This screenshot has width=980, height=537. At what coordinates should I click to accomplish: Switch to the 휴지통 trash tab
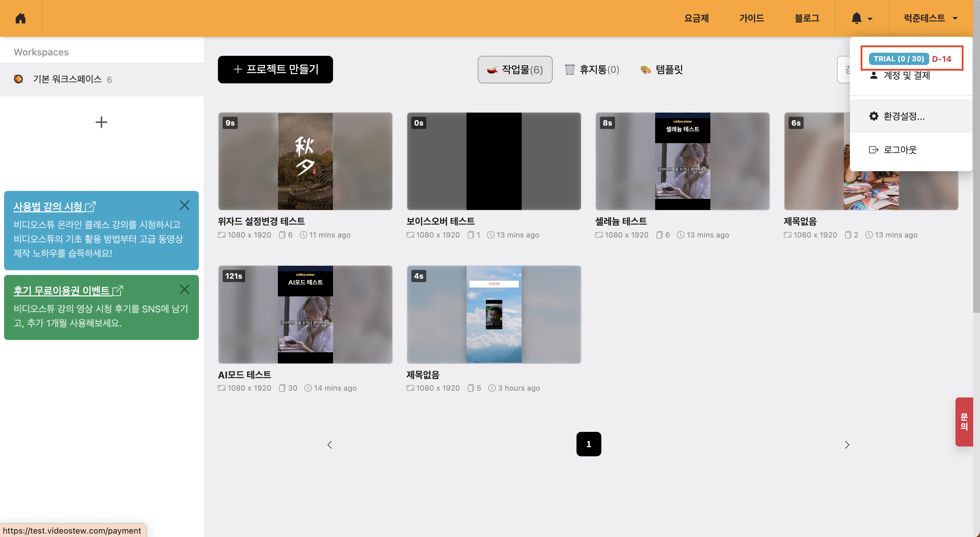click(x=592, y=70)
